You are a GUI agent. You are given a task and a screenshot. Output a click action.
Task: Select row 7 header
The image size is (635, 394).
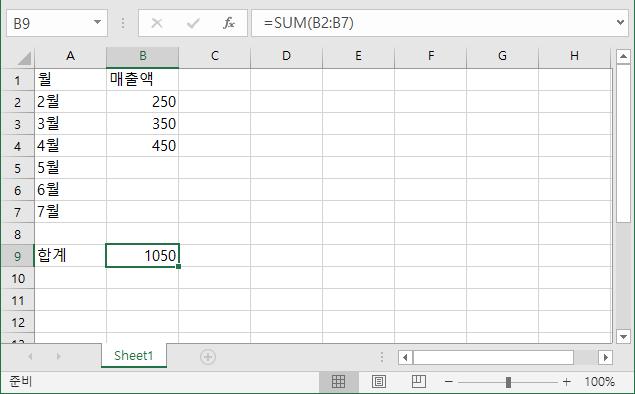(x=17, y=211)
